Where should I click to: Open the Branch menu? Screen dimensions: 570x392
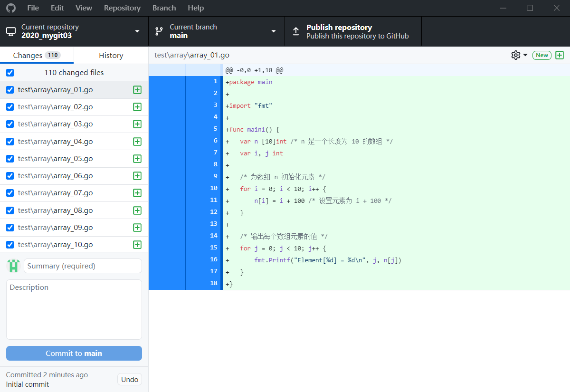164,8
